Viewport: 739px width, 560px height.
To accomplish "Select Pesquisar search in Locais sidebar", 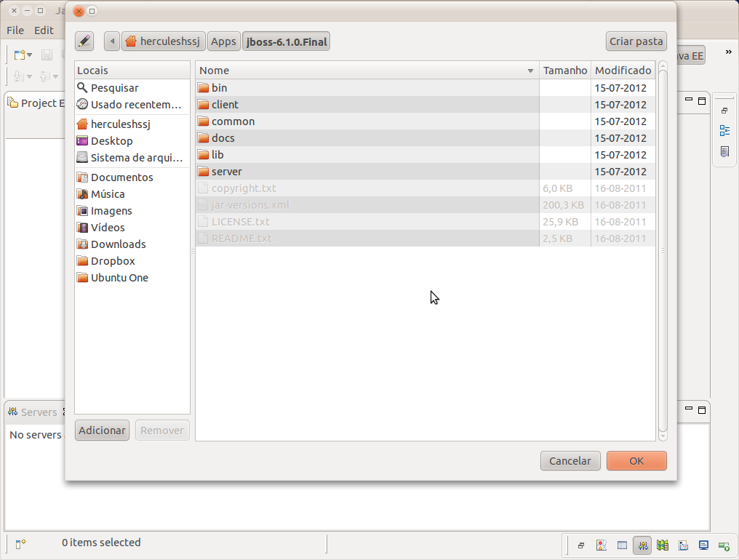I will (114, 88).
